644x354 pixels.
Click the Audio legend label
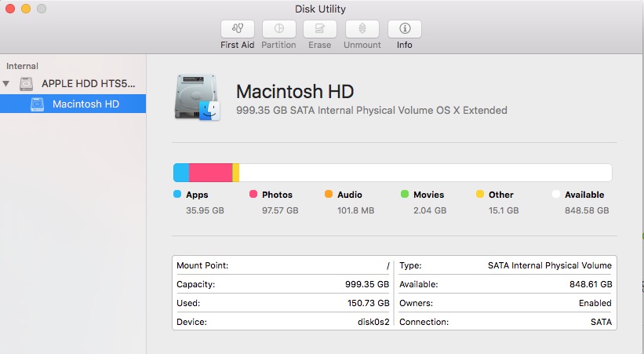click(350, 195)
